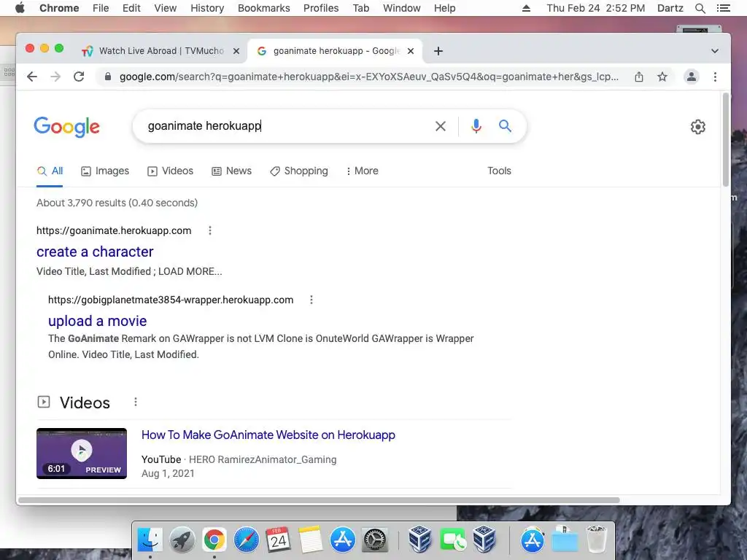Open the View menu
747x560 pixels.
click(x=166, y=8)
